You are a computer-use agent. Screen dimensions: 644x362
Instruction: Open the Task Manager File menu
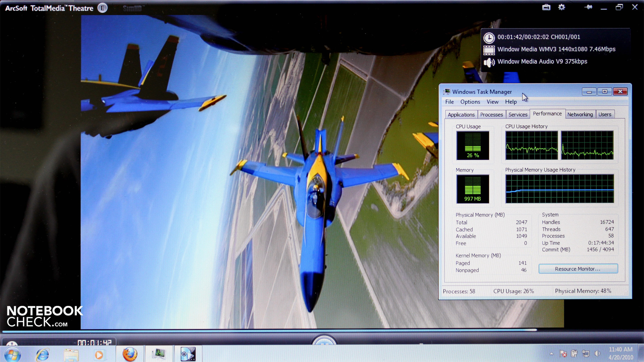[x=449, y=102]
